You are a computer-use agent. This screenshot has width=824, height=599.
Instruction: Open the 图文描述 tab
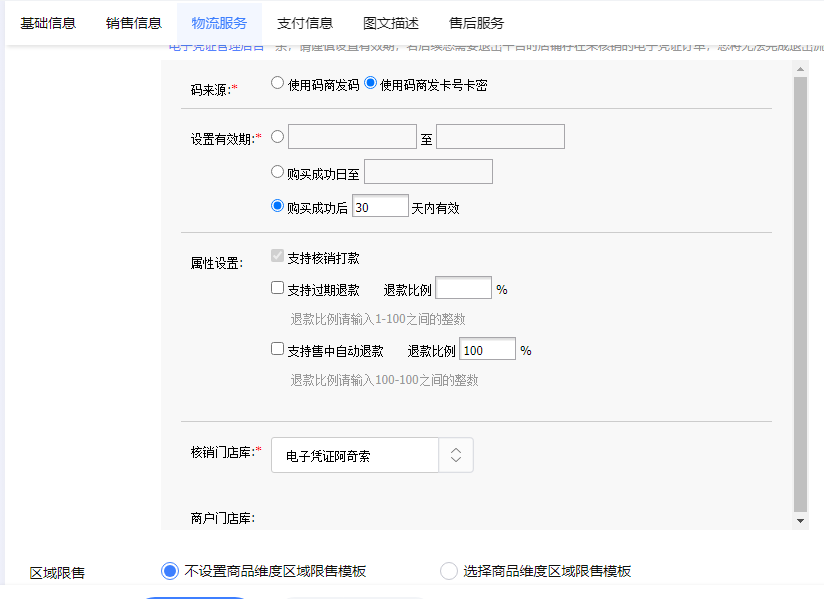tap(391, 23)
